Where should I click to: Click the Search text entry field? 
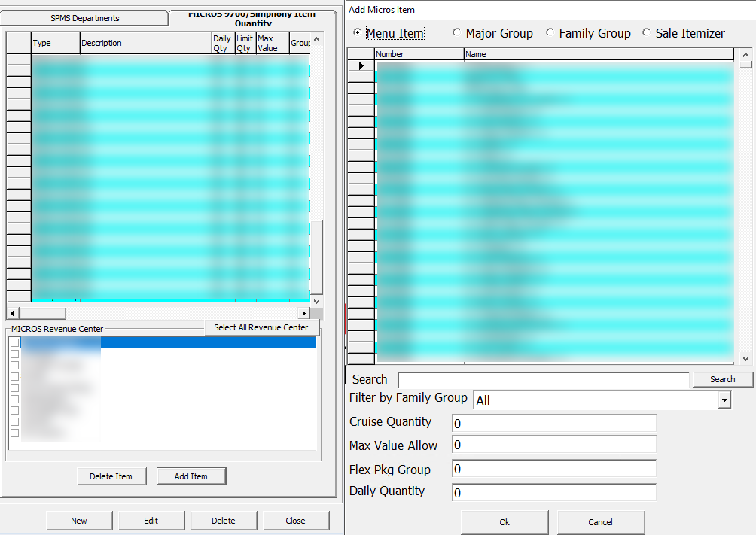[x=544, y=379]
